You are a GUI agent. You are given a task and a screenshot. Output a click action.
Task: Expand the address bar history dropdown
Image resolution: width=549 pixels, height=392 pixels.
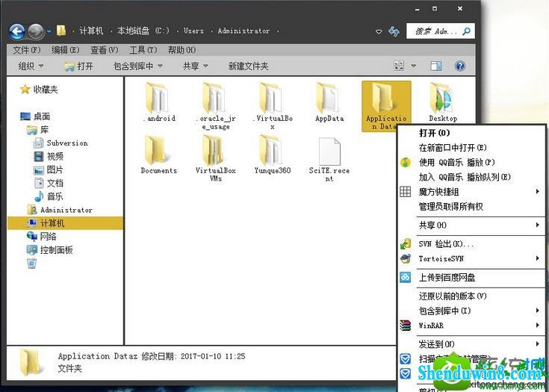379,31
